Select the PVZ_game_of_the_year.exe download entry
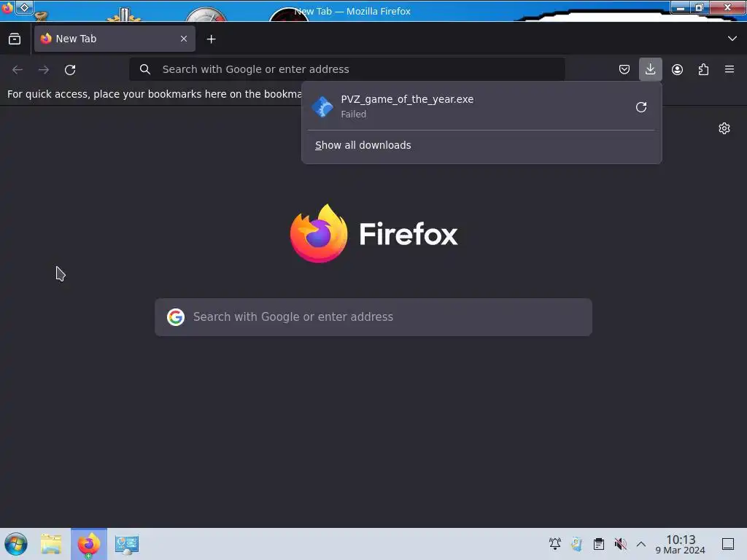747x560 pixels. click(481, 106)
